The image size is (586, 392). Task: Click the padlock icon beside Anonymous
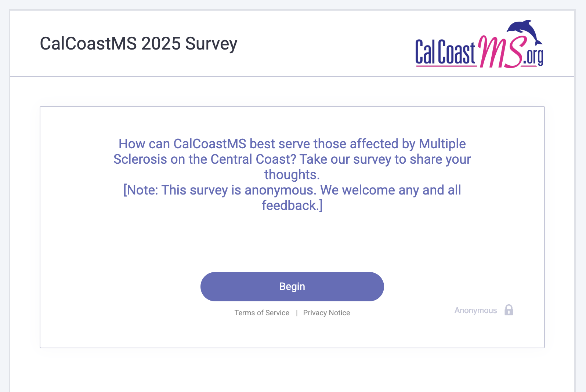point(509,310)
